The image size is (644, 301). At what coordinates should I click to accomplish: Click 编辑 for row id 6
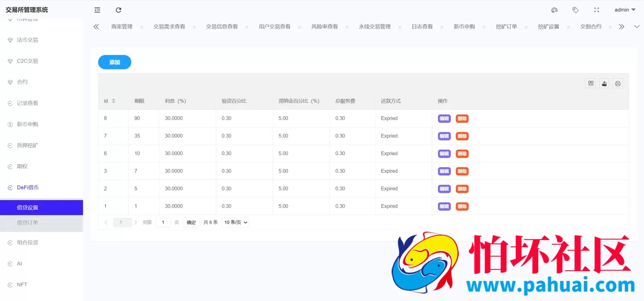click(x=444, y=154)
